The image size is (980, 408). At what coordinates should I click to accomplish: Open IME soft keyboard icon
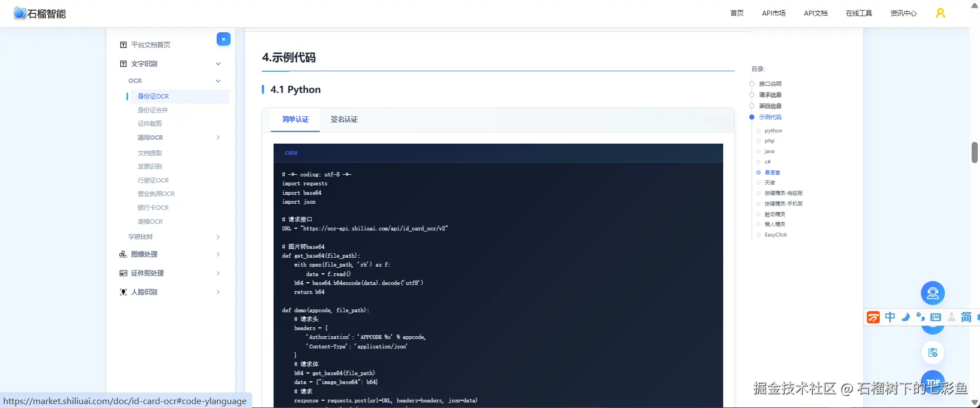936,317
